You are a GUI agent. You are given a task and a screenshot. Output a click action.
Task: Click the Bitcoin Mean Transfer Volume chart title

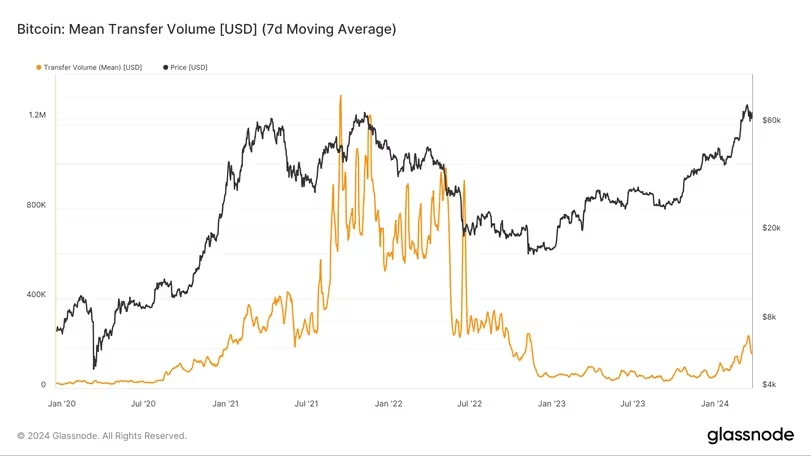tap(207, 30)
